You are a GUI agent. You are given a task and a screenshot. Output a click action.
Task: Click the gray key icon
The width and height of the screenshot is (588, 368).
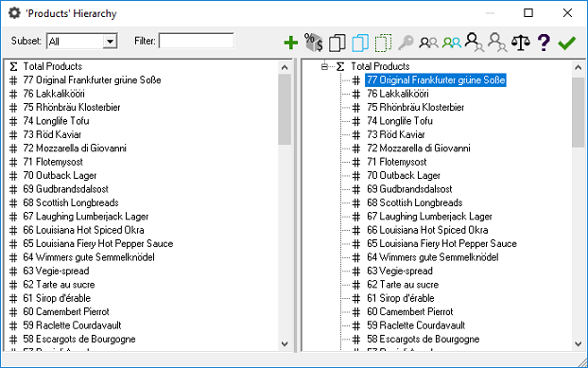coord(406,43)
